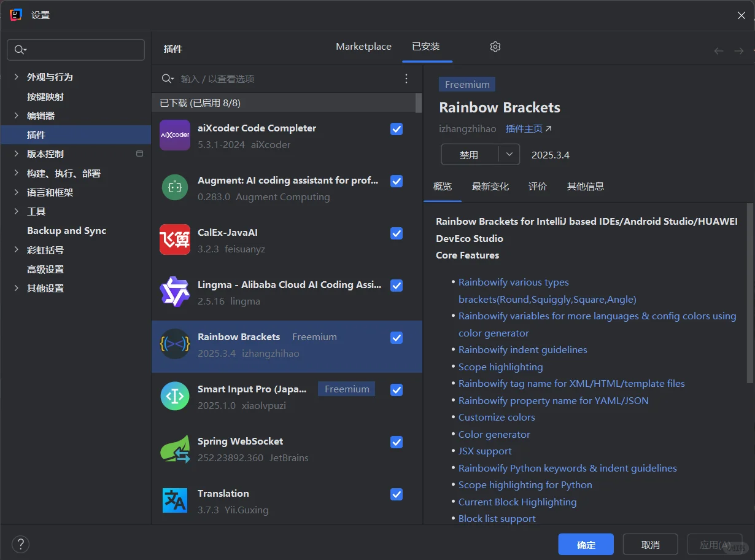The height and width of the screenshot is (560, 755).
Task: Expand the 外观与行为 settings node
Action: pos(16,77)
